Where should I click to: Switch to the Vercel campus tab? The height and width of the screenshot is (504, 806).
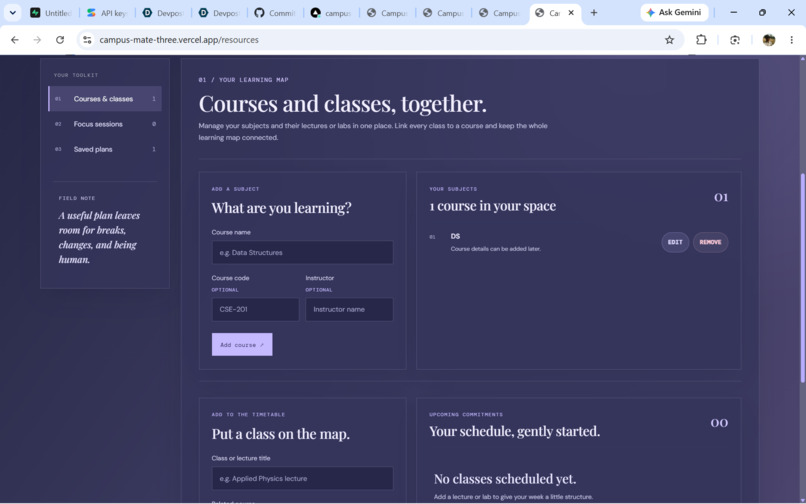pos(331,13)
